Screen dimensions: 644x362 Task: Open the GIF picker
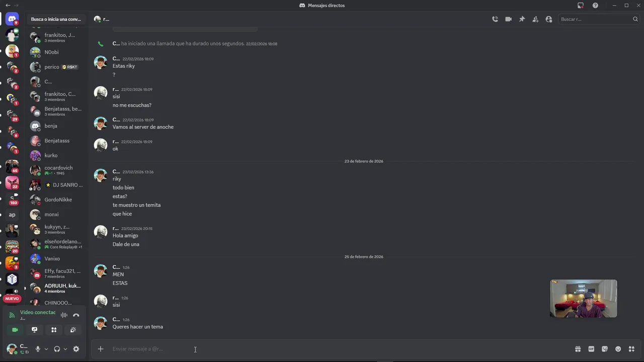pyautogui.click(x=591, y=349)
